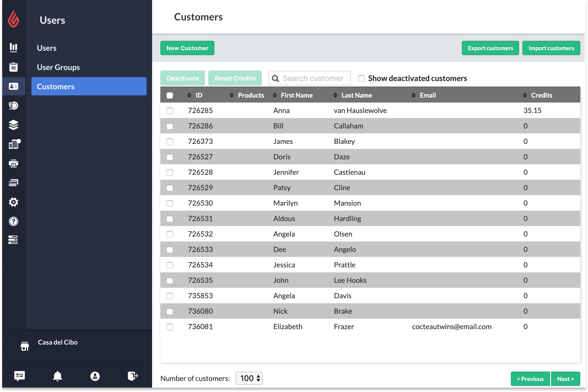
Task: Toggle the select-all checkbox in table header
Action: tap(170, 95)
